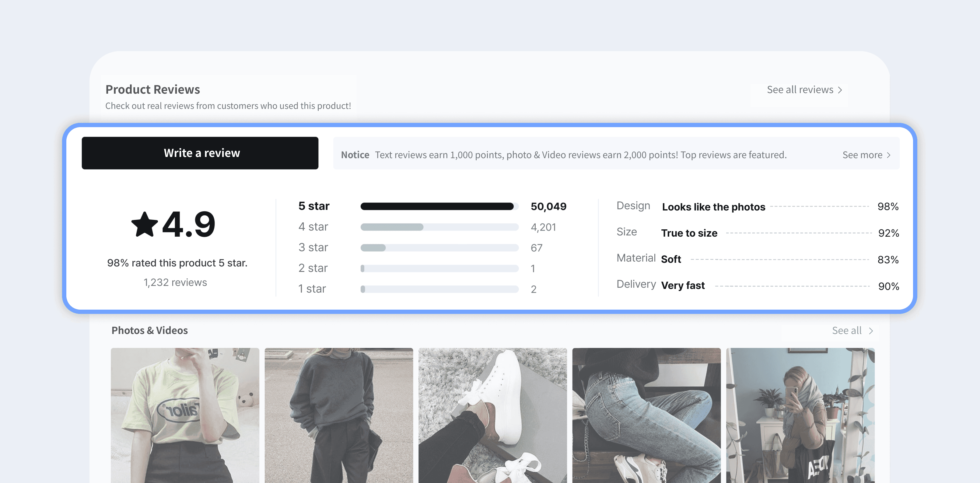Click the 4.9 overall rating score
Viewport: 980px width, 483px height.
(x=189, y=224)
